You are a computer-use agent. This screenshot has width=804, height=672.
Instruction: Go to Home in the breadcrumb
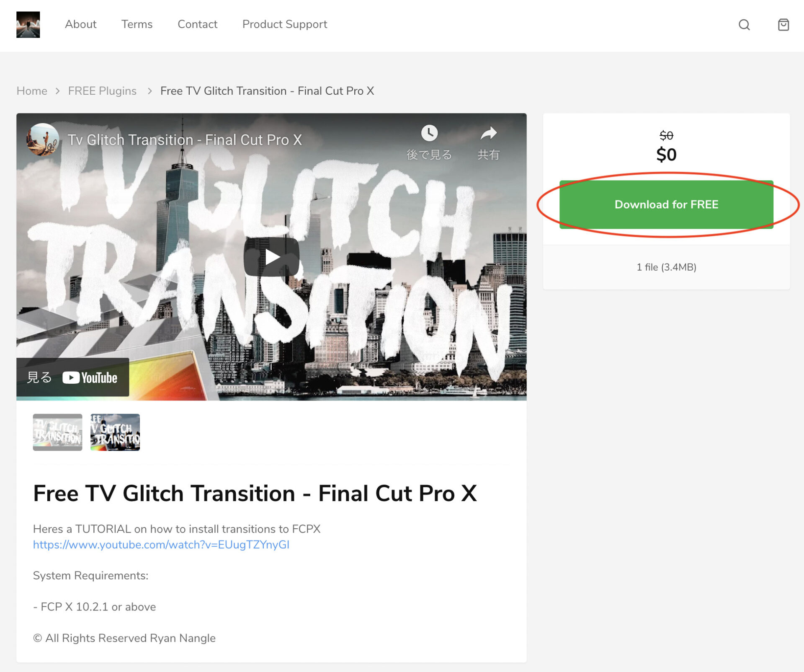coord(32,91)
